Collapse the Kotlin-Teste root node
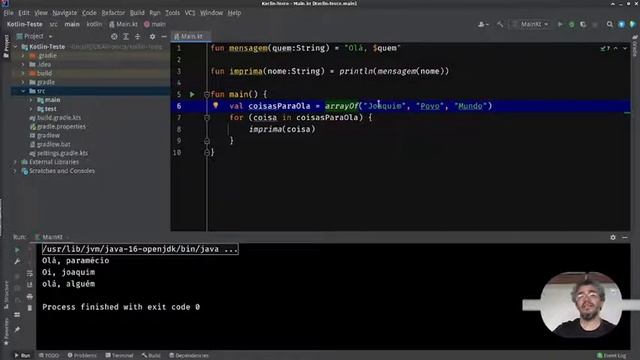The height and width of the screenshot is (360, 640). [16, 47]
